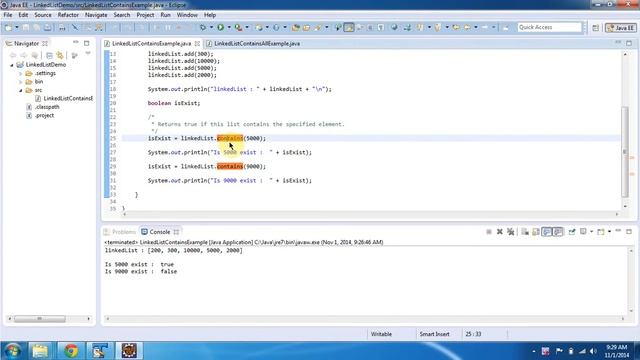
Task: Open Windows Start button
Action: click(x=12, y=351)
